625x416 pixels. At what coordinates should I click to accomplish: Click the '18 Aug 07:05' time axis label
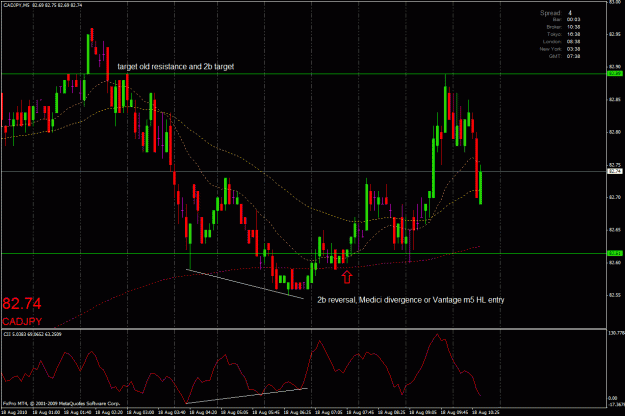329,412
